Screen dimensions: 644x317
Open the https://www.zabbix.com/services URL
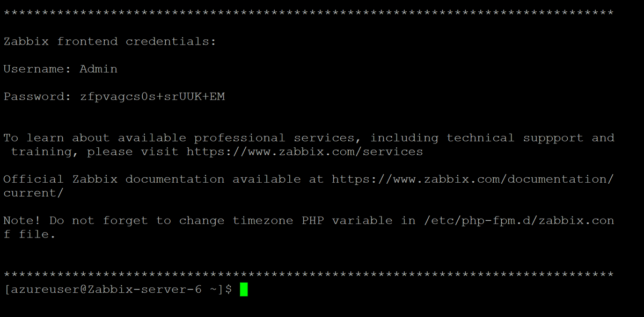[305, 152]
